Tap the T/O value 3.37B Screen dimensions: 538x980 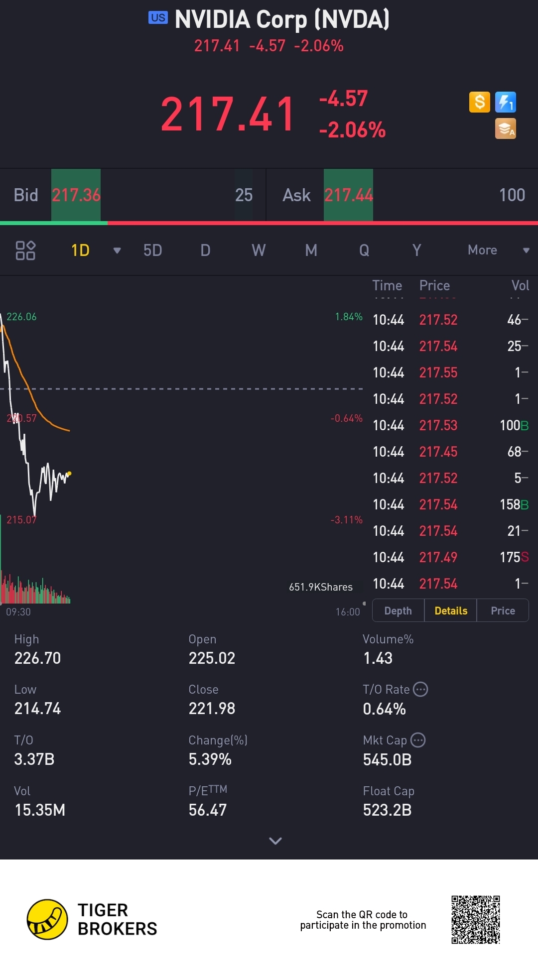click(34, 759)
